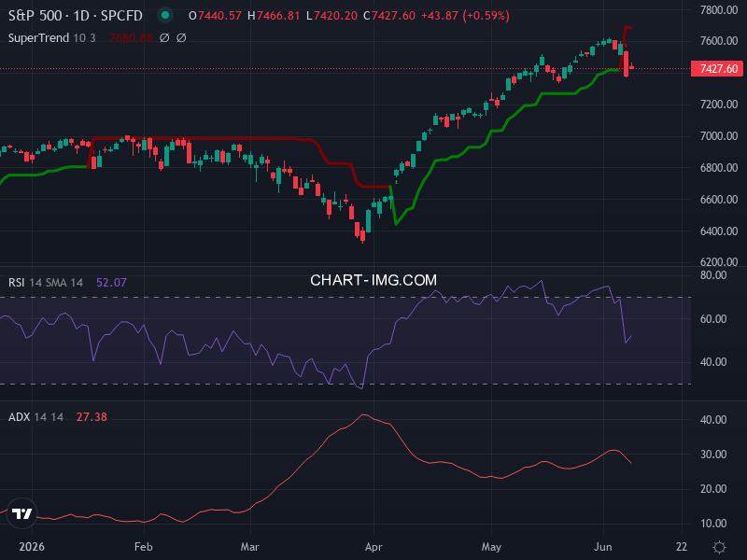Click second SuperTrend null value symbol
Screen dimensions: 747x560
pos(181,37)
